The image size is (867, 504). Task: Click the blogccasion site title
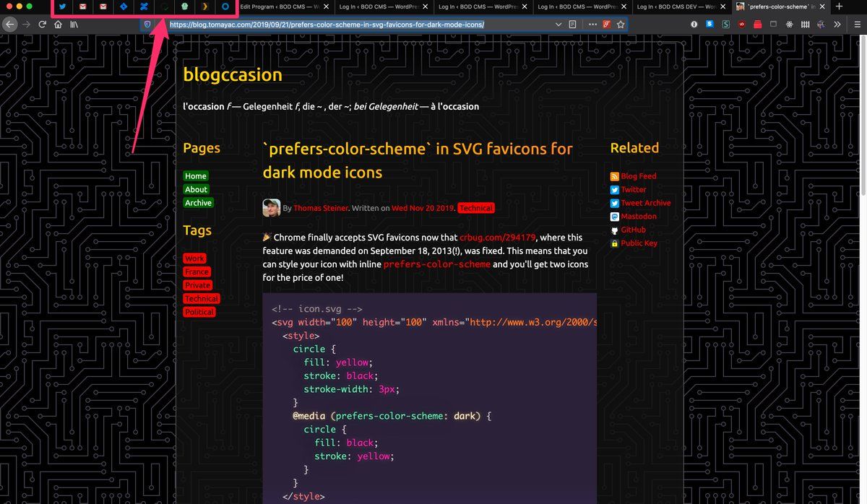click(x=233, y=74)
